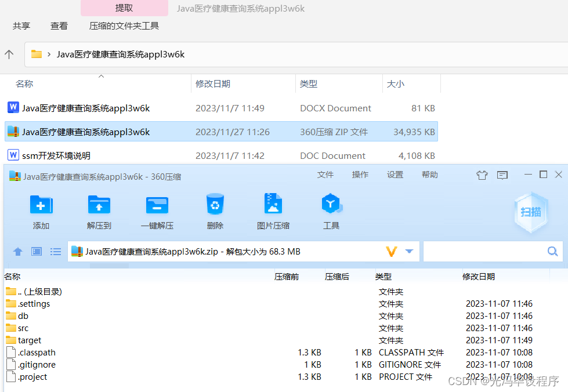
Task: Open the 设置 menu in 360压缩
Action: [395, 174]
